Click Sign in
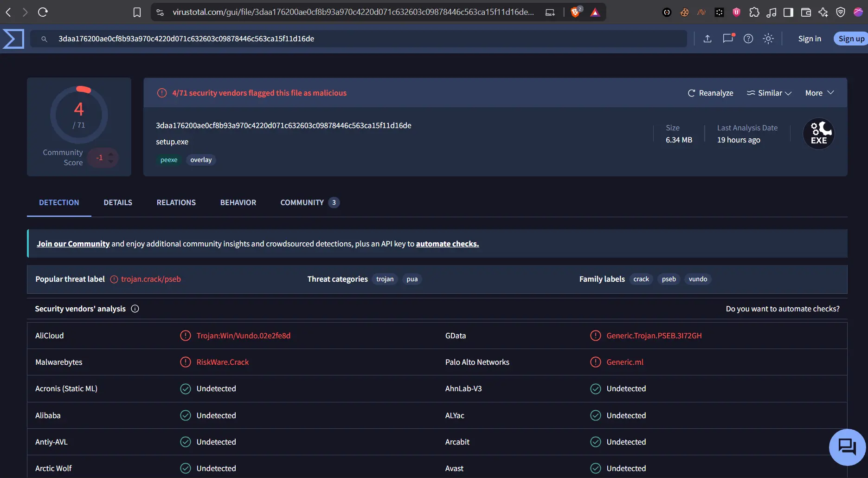Image resolution: width=868 pixels, height=478 pixels. [810, 39]
